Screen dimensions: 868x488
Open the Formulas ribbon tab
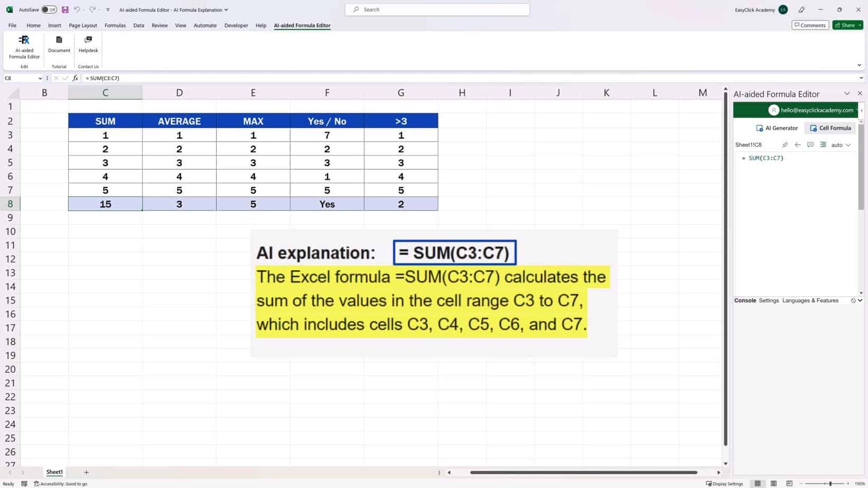tap(115, 25)
